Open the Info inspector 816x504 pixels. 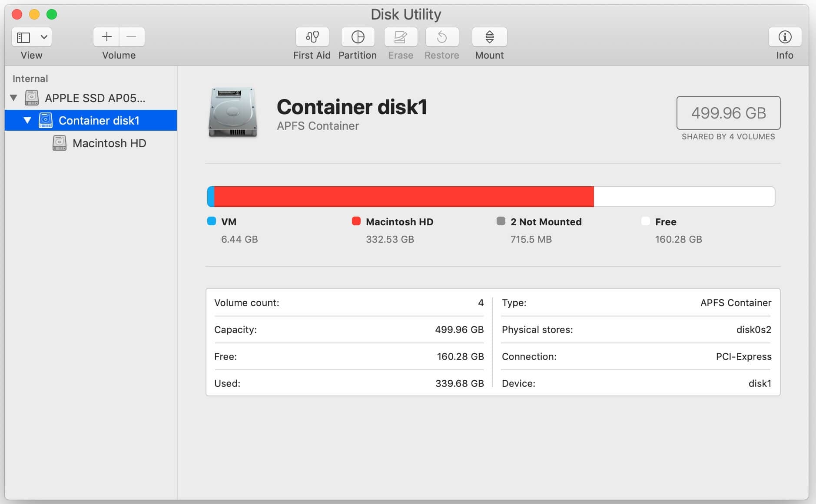785,37
